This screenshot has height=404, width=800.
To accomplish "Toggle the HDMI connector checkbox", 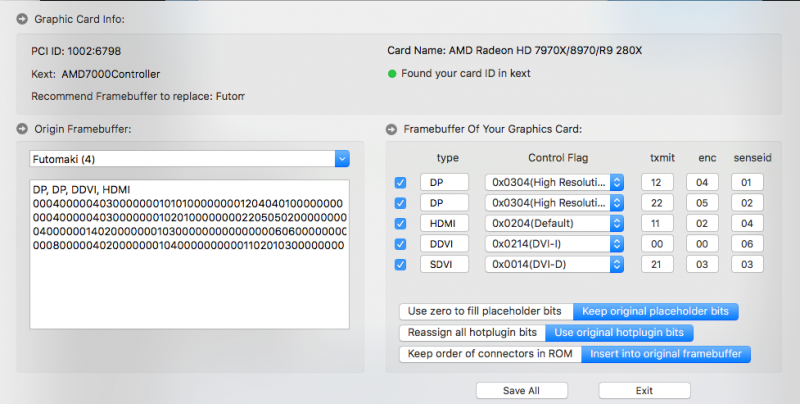I will coord(401,224).
